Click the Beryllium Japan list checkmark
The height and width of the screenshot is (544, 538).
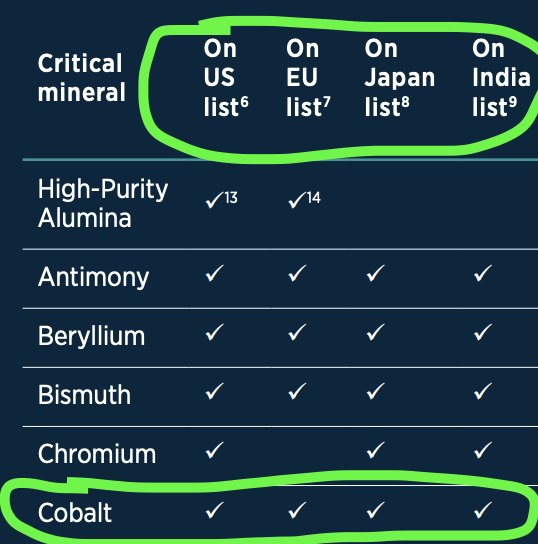point(376,332)
